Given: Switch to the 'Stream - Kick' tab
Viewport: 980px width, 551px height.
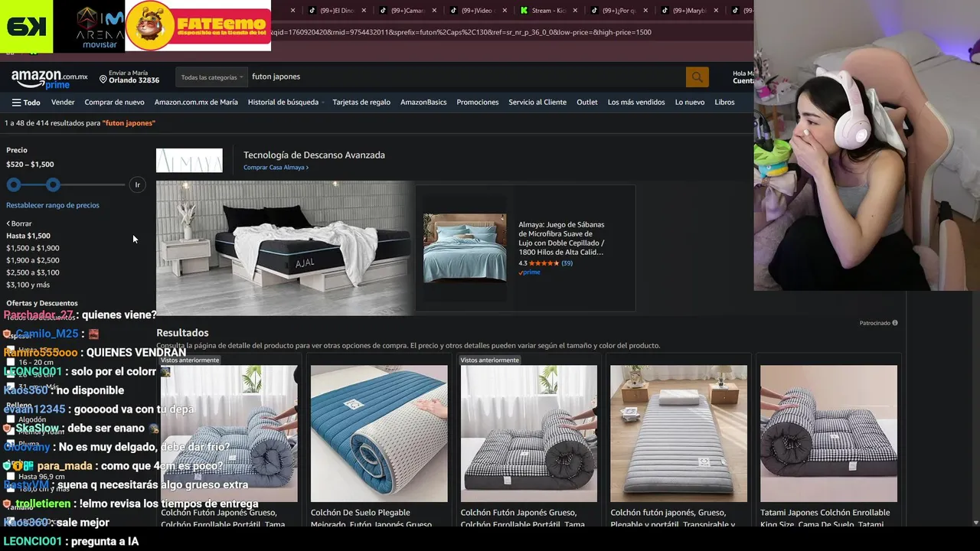Looking at the screenshot, I should 548,11.
